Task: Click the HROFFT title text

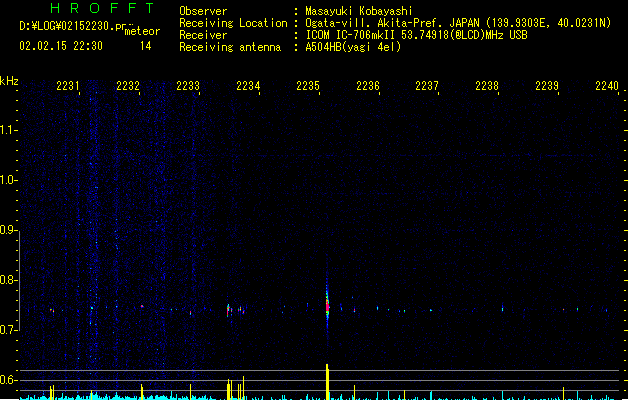Action: 102,8
